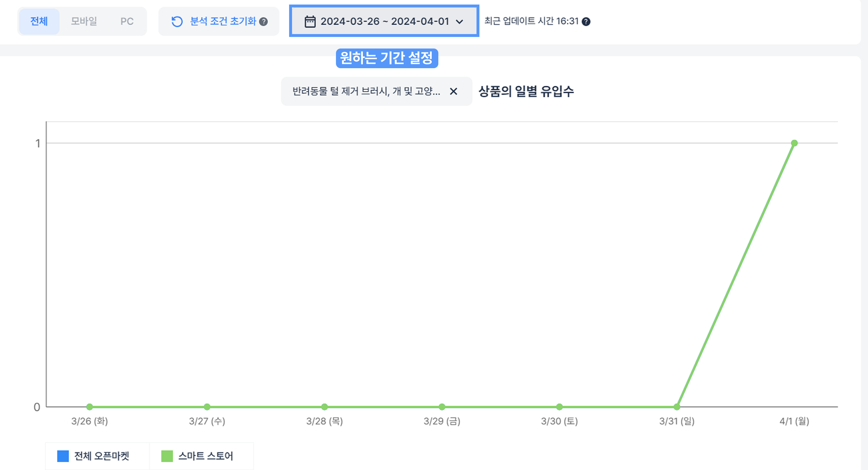Toggle the 전체 오픈마켓 legend series

98,456
